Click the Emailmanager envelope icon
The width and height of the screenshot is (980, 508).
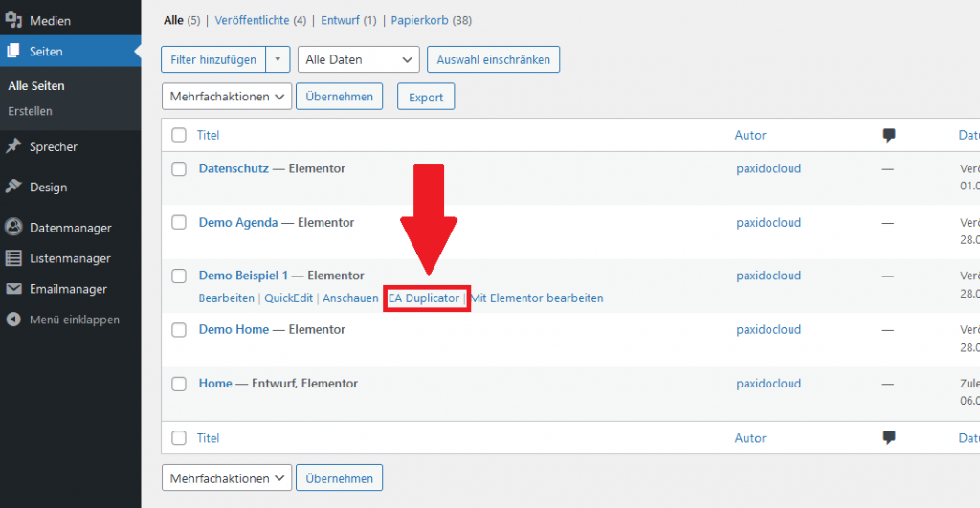(x=13, y=289)
